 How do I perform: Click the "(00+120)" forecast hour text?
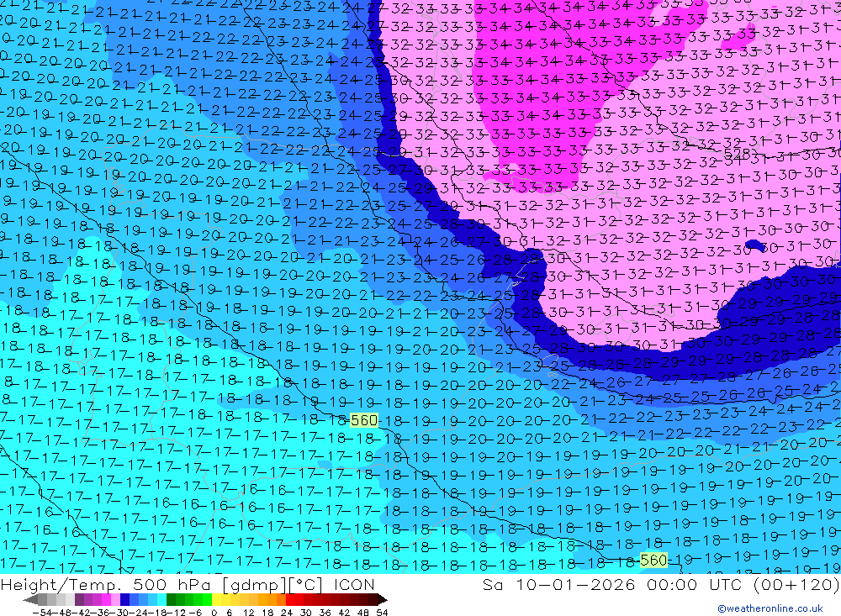tap(796, 584)
